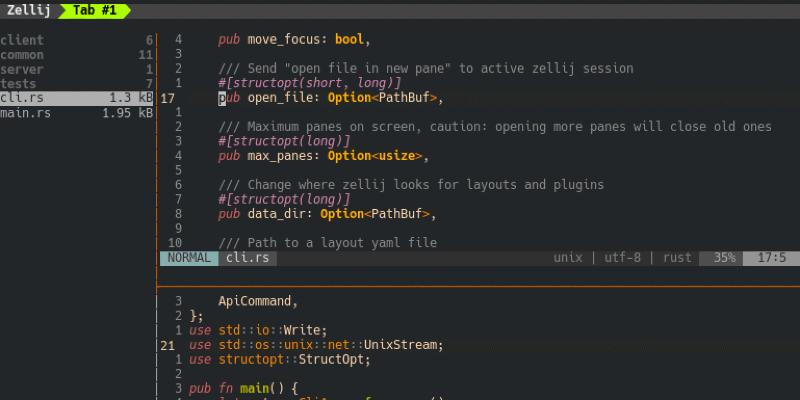Click the pub fn main() line
800x400 pixels.
[x=244, y=389]
